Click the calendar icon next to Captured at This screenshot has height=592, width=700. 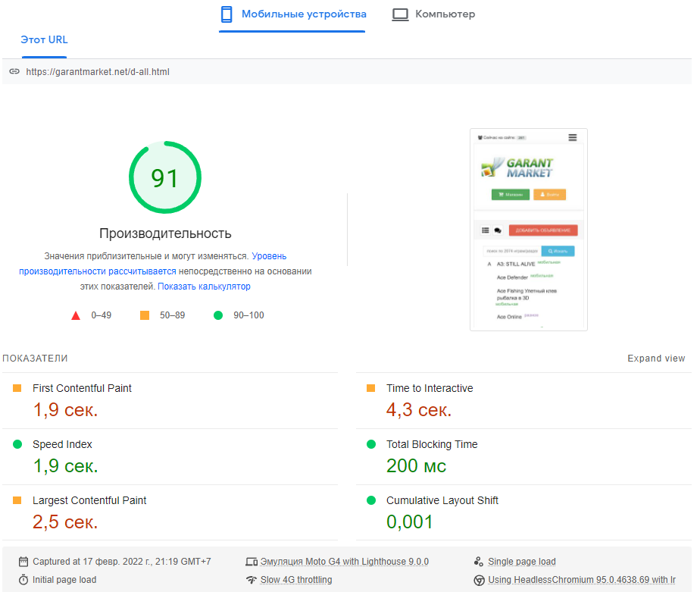23,562
